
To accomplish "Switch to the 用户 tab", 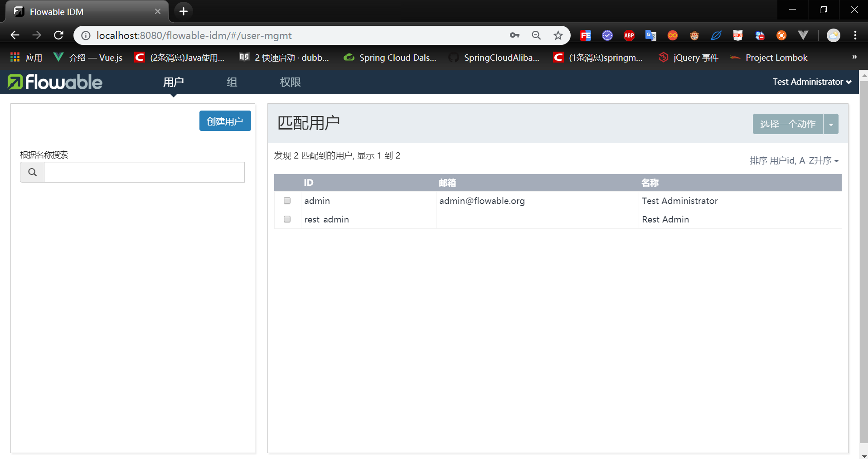I will (174, 82).
